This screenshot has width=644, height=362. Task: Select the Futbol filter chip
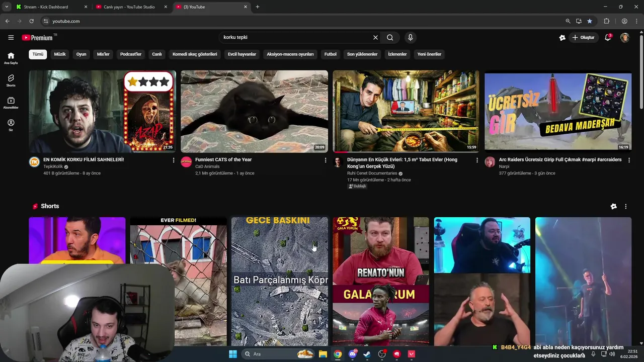(331, 54)
